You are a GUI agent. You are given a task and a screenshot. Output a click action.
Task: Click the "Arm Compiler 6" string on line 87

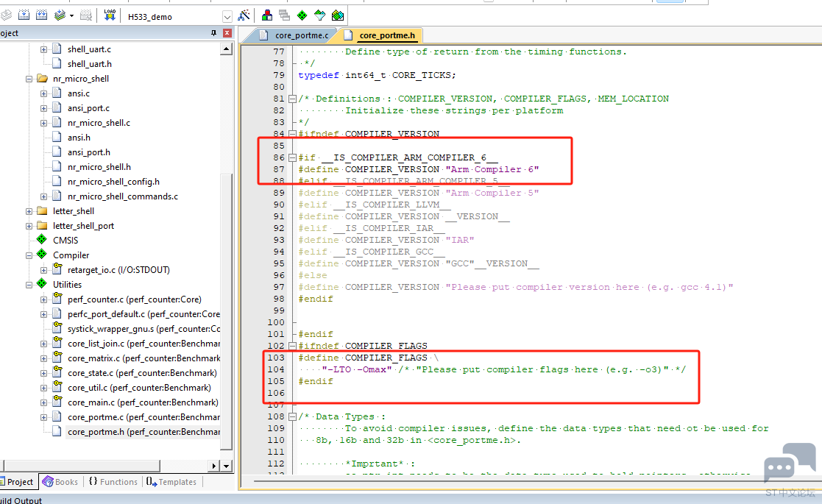(x=492, y=169)
